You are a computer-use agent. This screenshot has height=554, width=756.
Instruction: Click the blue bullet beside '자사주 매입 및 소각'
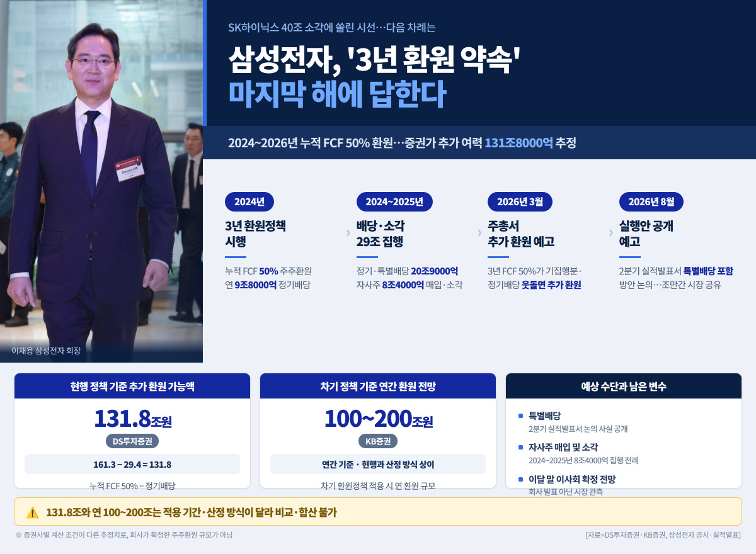[520, 447]
